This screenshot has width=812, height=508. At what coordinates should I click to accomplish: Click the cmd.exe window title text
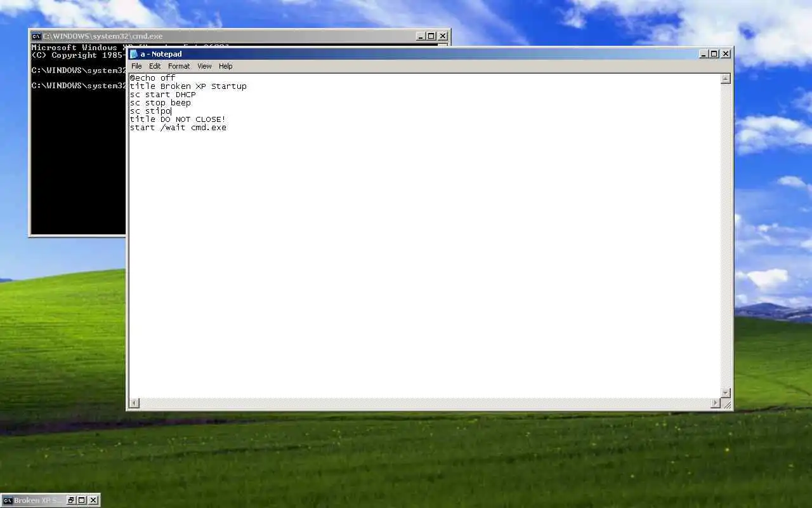point(103,36)
